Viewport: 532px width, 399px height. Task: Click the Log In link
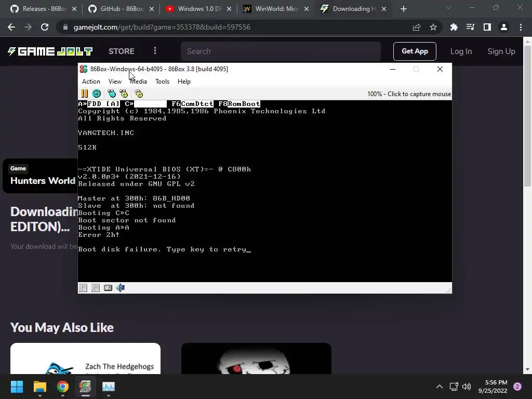point(461,51)
